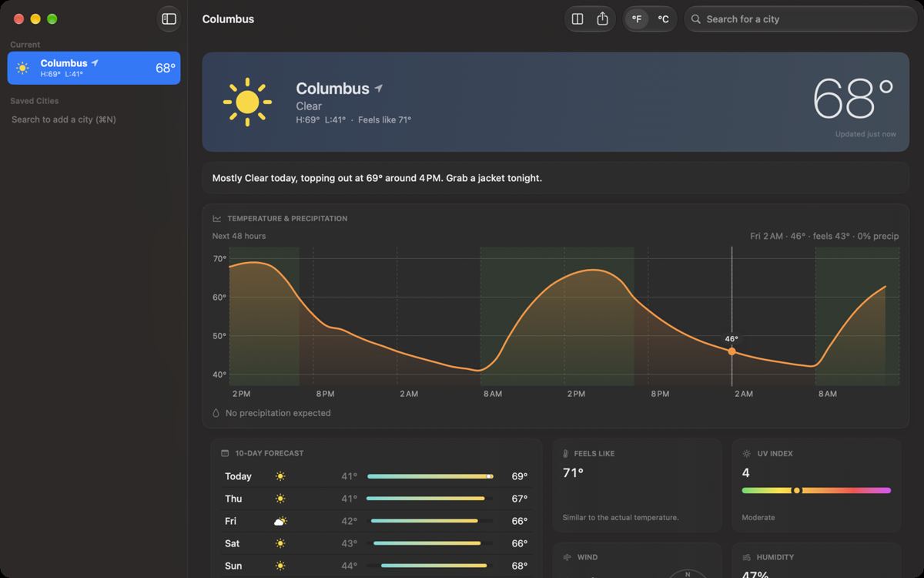Screen dimensions: 924x578
Task: Click the Fri 2 AM chart readout text
Action: tap(825, 236)
